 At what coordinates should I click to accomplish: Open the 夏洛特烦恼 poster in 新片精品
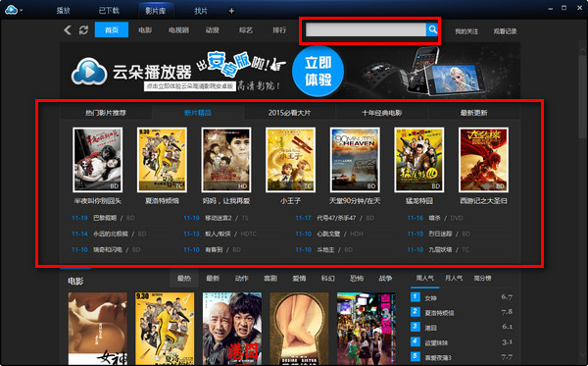pyautogui.click(x=162, y=160)
